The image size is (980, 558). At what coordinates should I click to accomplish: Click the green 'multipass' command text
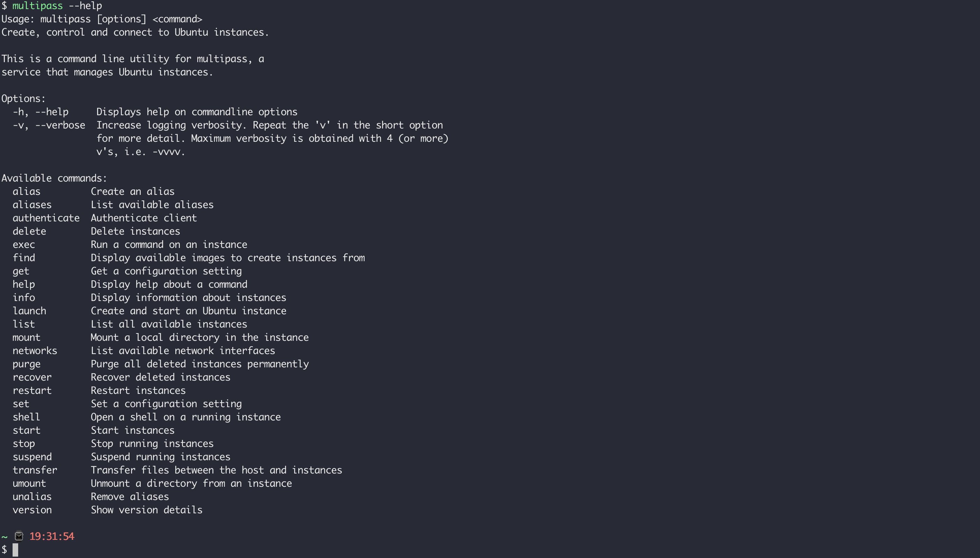click(38, 6)
